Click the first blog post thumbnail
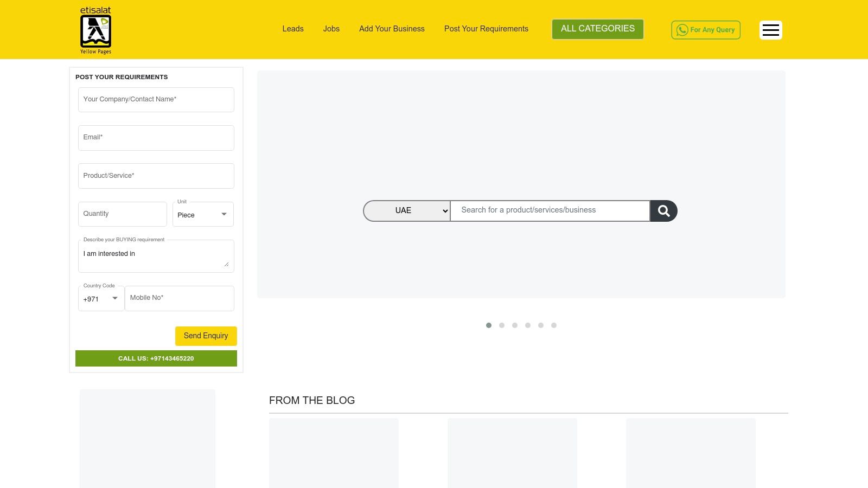 [x=334, y=453]
